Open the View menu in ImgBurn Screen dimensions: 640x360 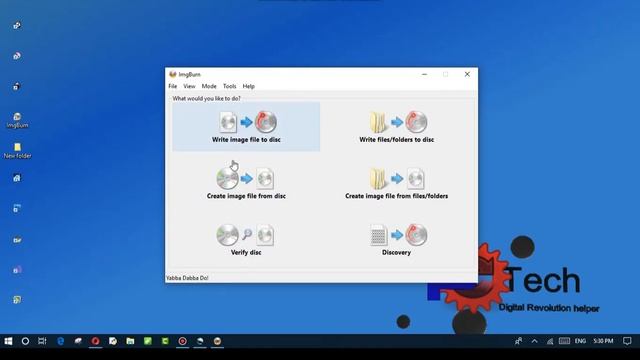(189, 86)
